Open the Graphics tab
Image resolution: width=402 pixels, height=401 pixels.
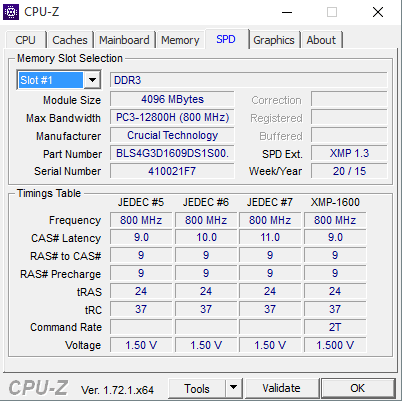coord(274,40)
